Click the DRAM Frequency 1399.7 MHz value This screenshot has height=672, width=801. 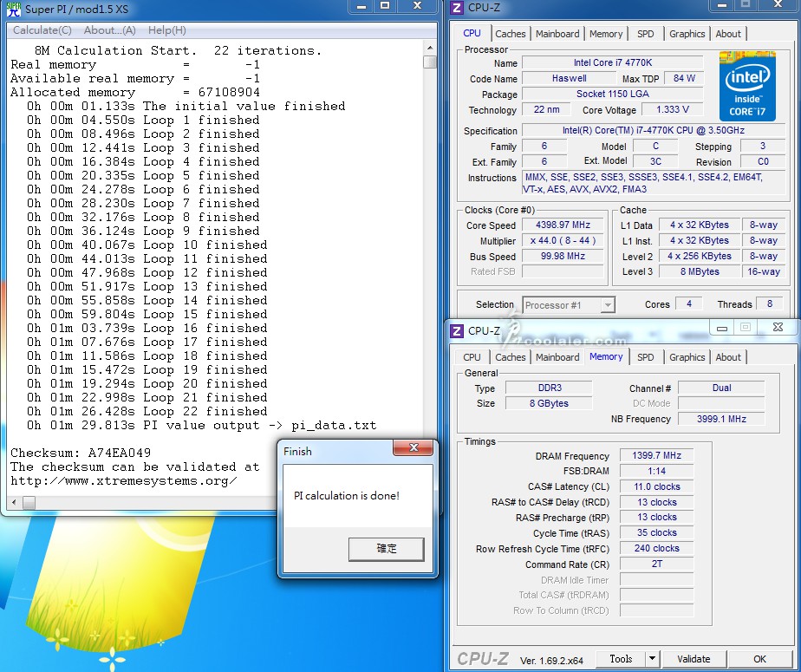coord(656,455)
